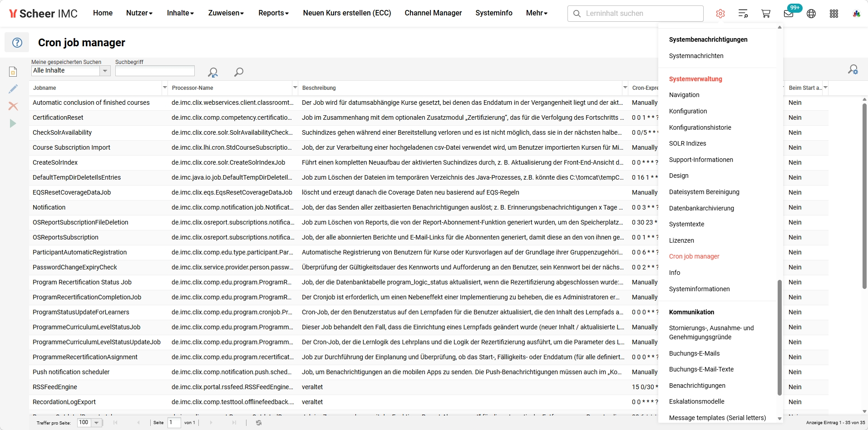
Task: Open the settings gear icon
Action: 720,14
